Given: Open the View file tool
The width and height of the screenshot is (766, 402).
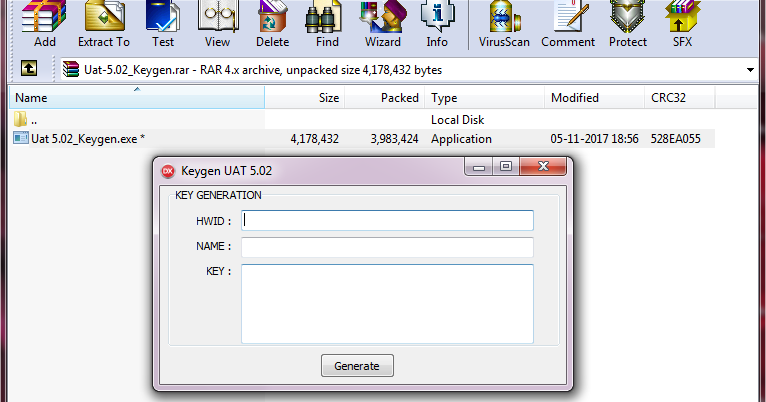Looking at the screenshot, I should (217, 23).
